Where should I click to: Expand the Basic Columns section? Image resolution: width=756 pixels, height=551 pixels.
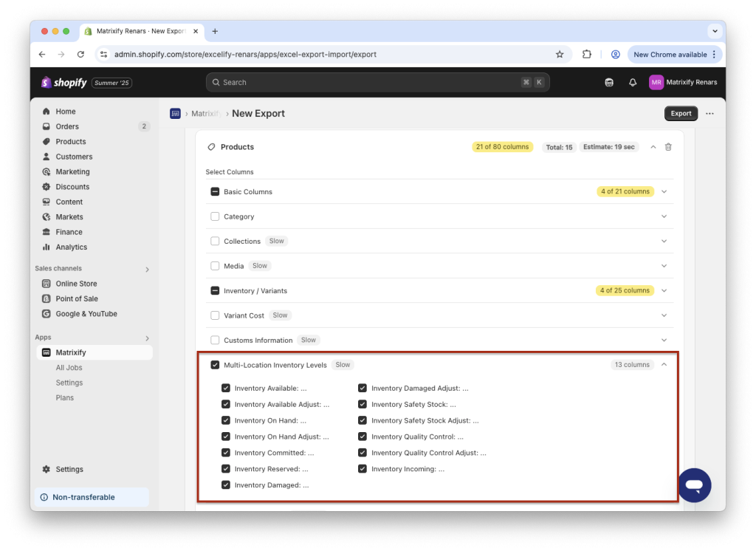point(664,191)
